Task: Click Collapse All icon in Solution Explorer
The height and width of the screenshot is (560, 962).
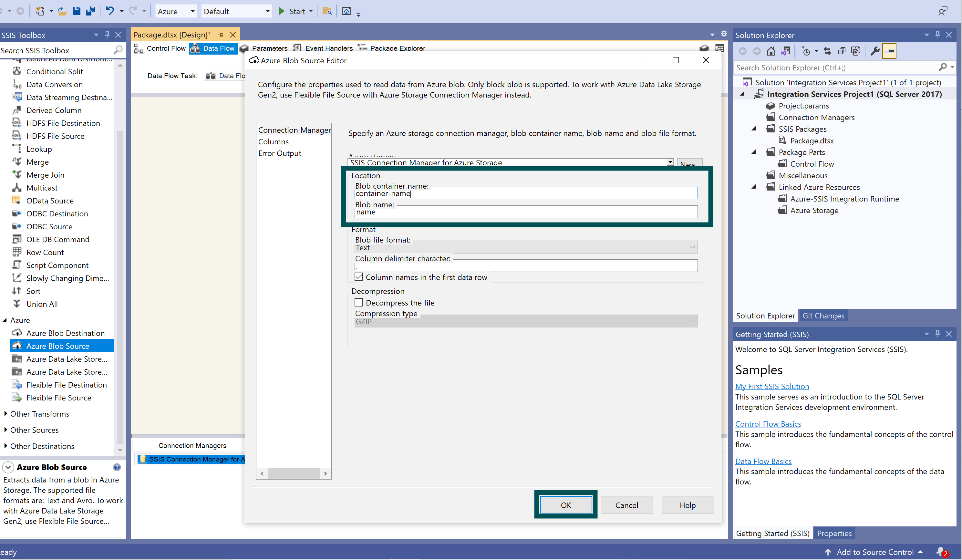Action: tap(841, 51)
